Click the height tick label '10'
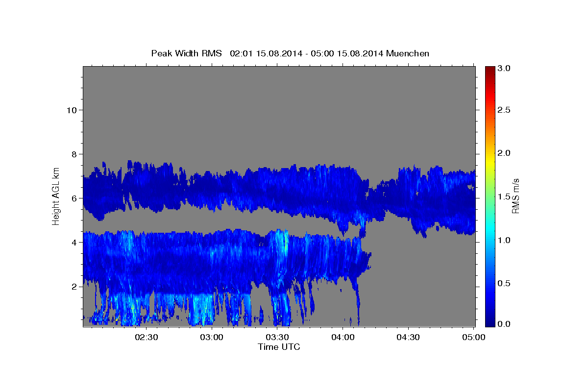This screenshot has width=588, height=392. pyautogui.click(x=72, y=110)
